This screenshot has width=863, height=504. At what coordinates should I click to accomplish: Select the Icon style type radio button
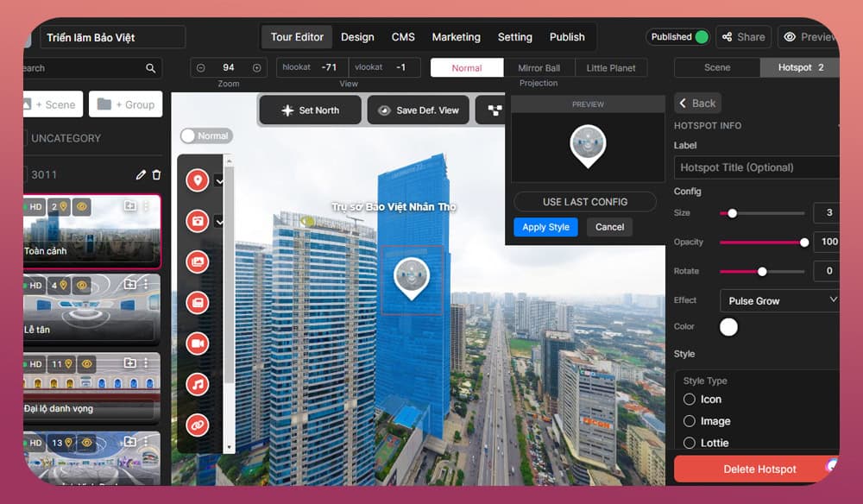pos(689,399)
